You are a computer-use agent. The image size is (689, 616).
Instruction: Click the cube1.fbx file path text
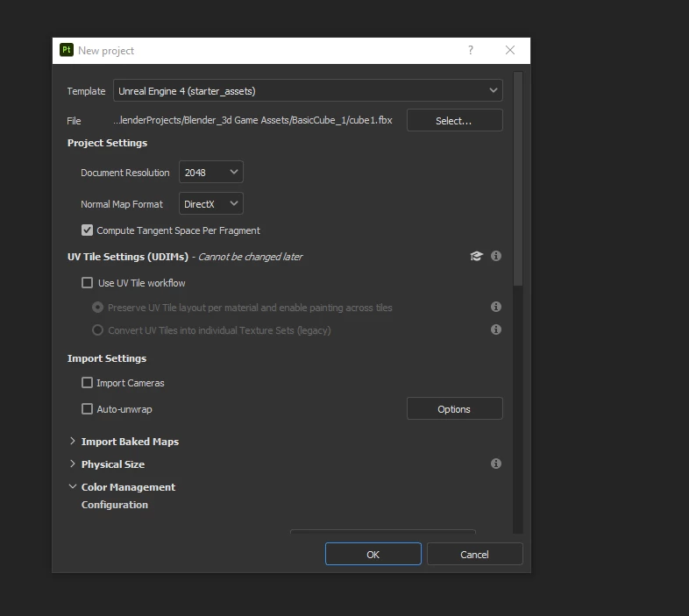252,120
